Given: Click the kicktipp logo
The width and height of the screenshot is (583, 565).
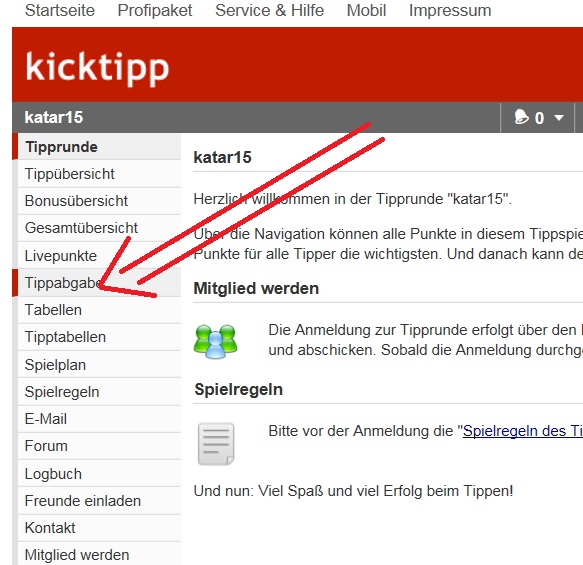Looking at the screenshot, I should tap(97, 67).
